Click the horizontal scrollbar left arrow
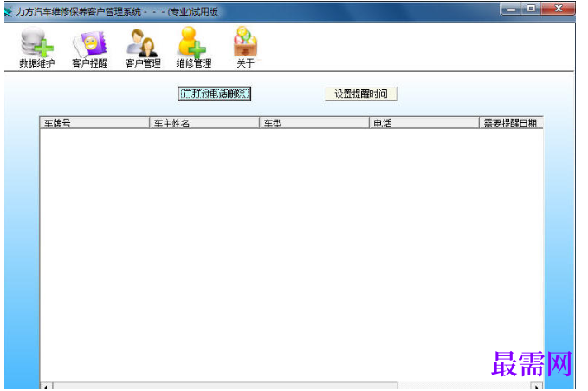Image resolution: width=588 pixels, height=391 pixels. tap(46, 387)
